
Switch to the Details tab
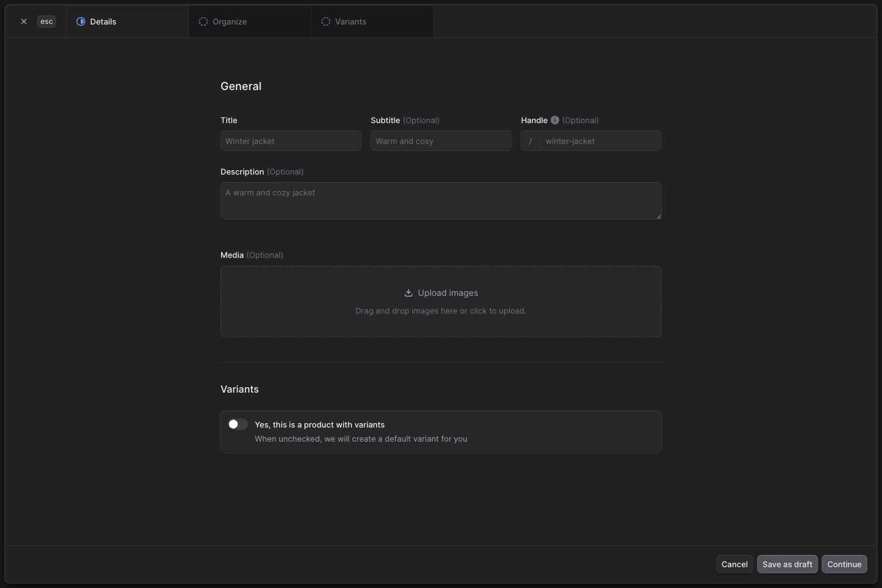[x=127, y=21]
